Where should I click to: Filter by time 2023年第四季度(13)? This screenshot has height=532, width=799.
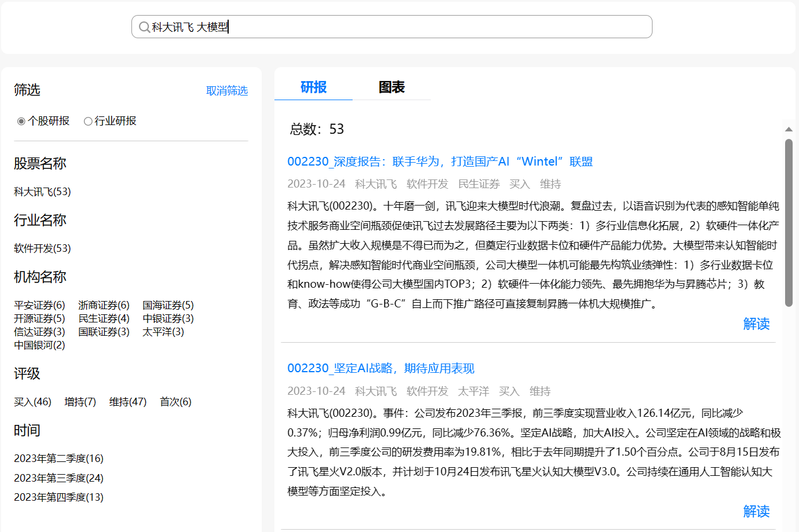click(x=58, y=497)
